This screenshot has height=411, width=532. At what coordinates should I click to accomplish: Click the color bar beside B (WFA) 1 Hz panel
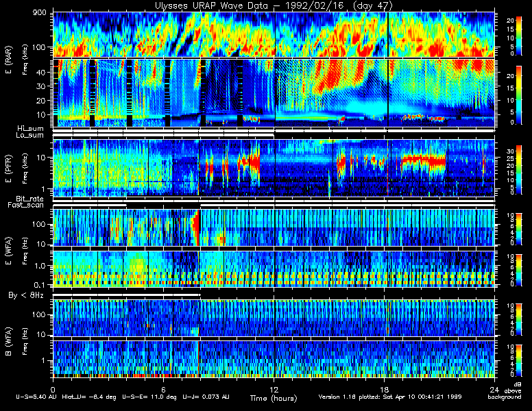pyautogui.click(x=519, y=361)
